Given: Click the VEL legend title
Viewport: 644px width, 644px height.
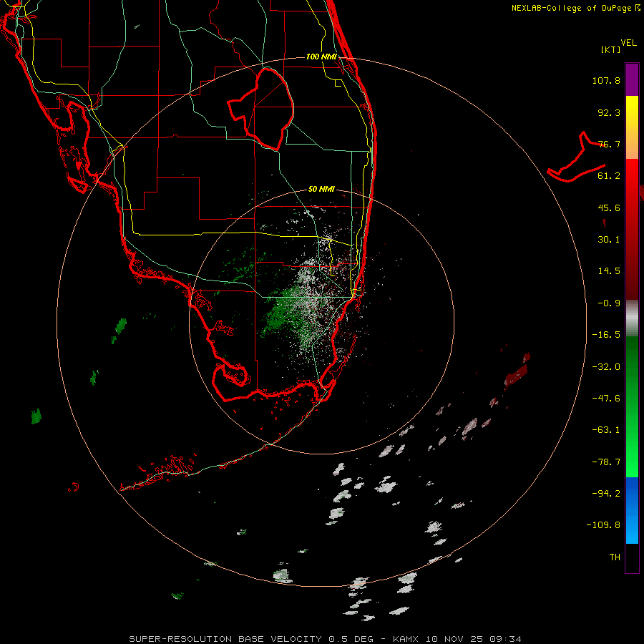Looking at the screenshot, I should point(628,43).
